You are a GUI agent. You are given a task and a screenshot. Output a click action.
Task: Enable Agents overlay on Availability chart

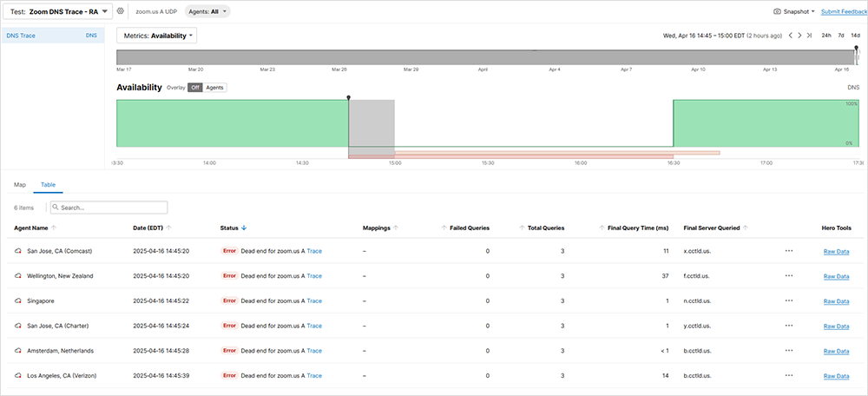tap(214, 88)
